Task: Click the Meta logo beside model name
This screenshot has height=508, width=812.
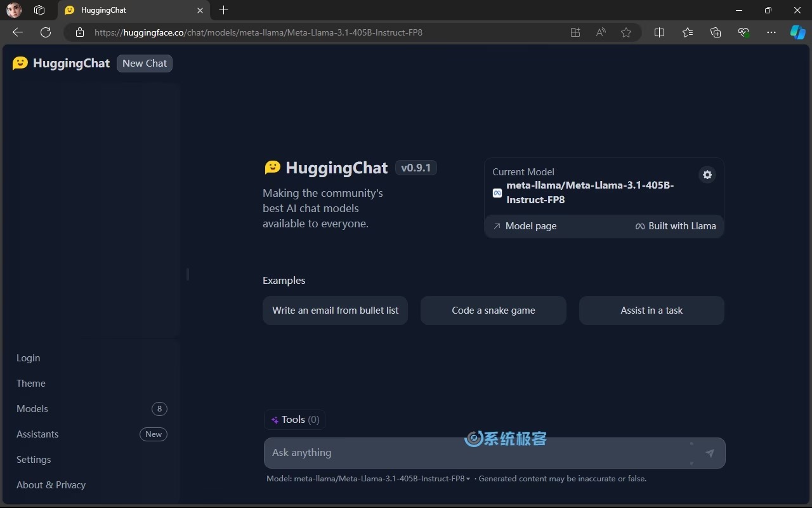Action: (497, 192)
